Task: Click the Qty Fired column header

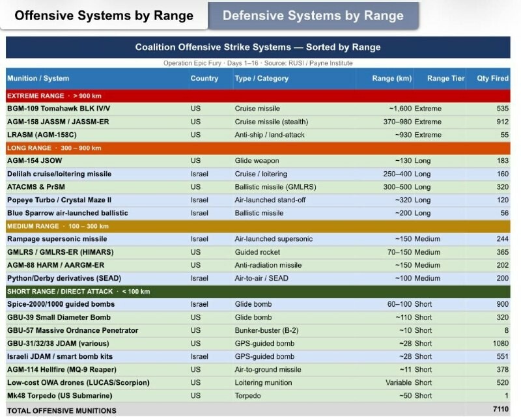Action: 492,79
